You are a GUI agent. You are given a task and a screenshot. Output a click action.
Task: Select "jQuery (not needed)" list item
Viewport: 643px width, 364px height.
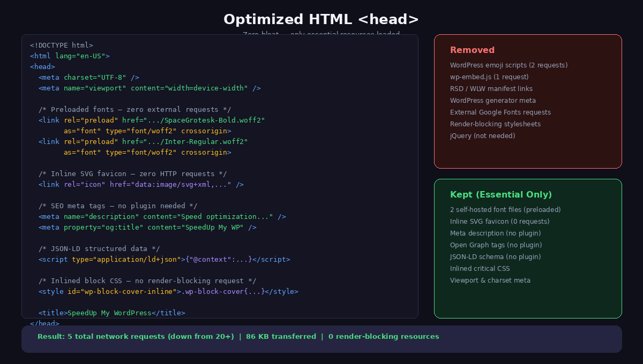(x=482, y=135)
